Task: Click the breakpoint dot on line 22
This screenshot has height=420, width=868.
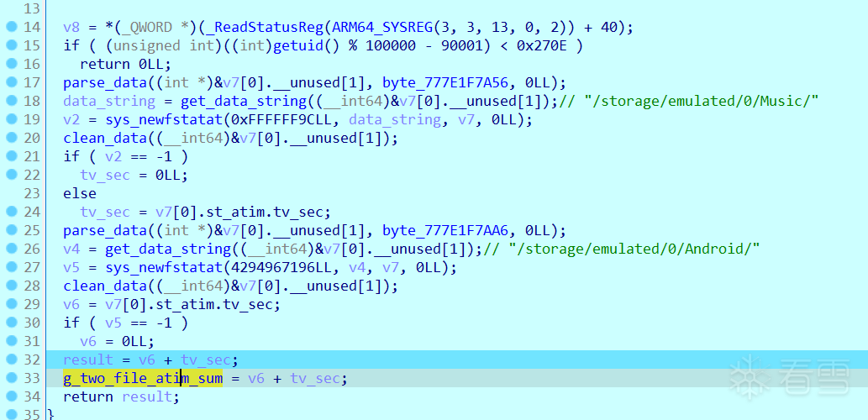Action: (x=12, y=175)
